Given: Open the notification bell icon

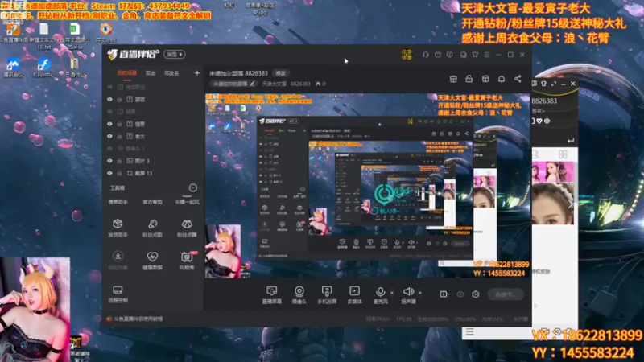Looking at the screenshot, I should point(502,79).
